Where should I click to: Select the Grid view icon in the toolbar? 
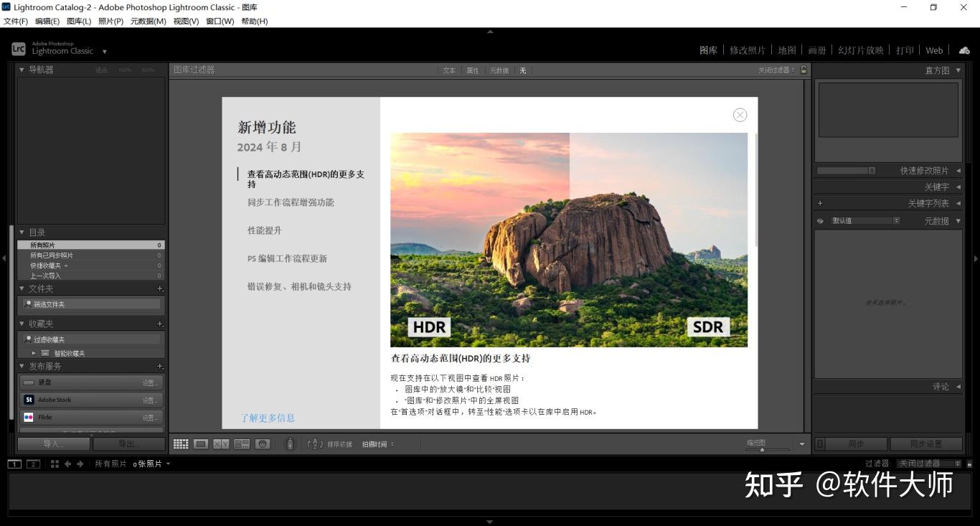[181, 443]
